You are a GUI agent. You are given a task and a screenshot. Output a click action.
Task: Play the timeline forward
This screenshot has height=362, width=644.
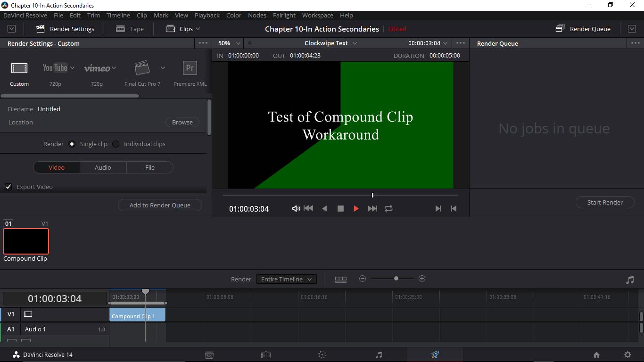pyautogui.click(x=356, y=208)
